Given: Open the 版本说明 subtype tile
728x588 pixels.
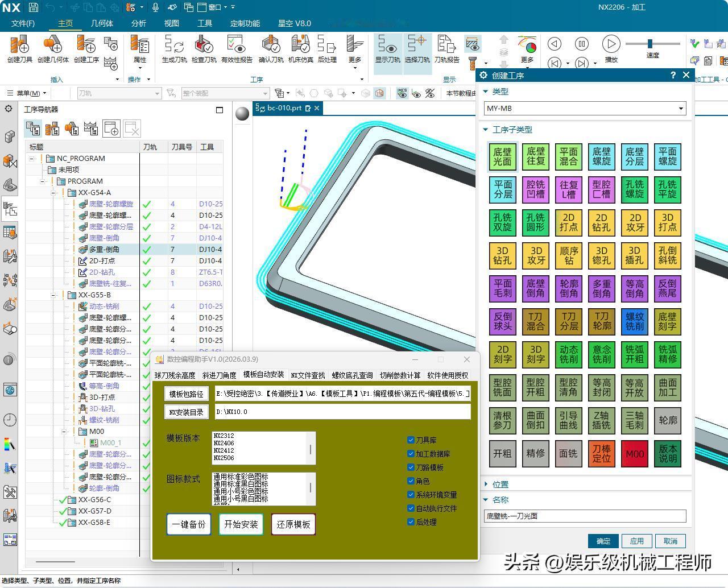Looking at the screenshot, I should click(667, 454).
